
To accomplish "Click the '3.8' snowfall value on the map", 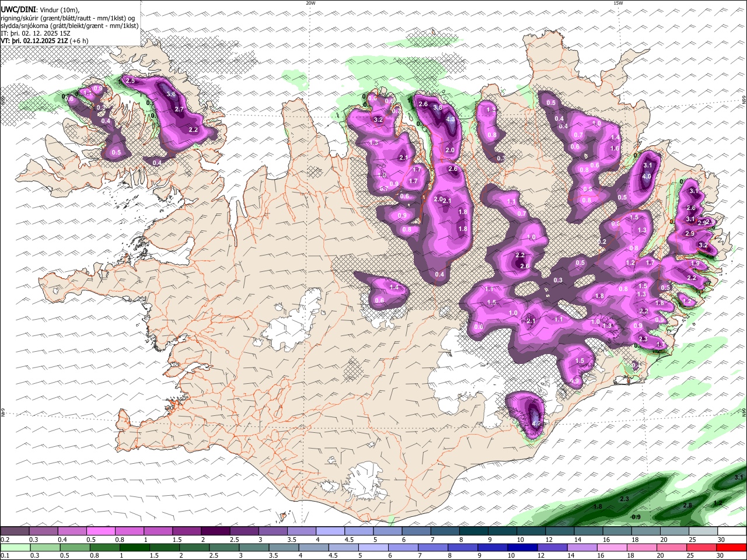I will tap(437, 108).
